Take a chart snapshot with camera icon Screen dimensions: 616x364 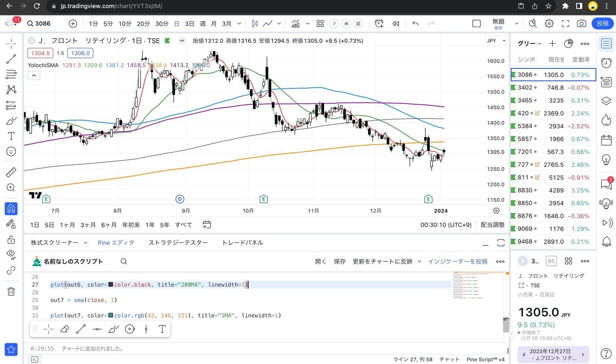[581, 24]
